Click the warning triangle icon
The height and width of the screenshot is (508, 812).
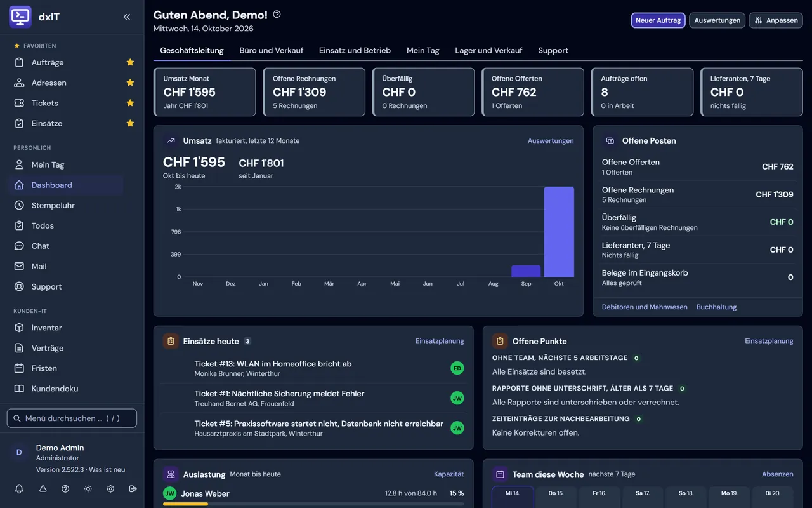[x=43, y=488]
